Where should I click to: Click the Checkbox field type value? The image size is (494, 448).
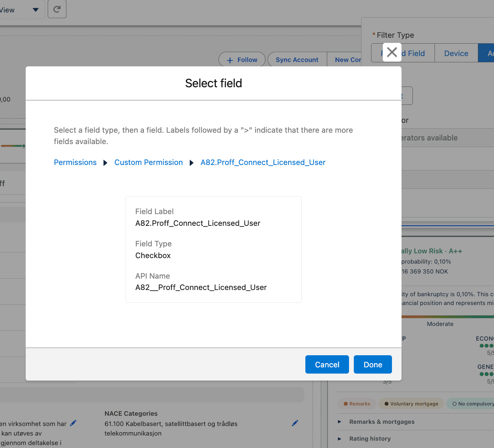click(x=153, y=256)
